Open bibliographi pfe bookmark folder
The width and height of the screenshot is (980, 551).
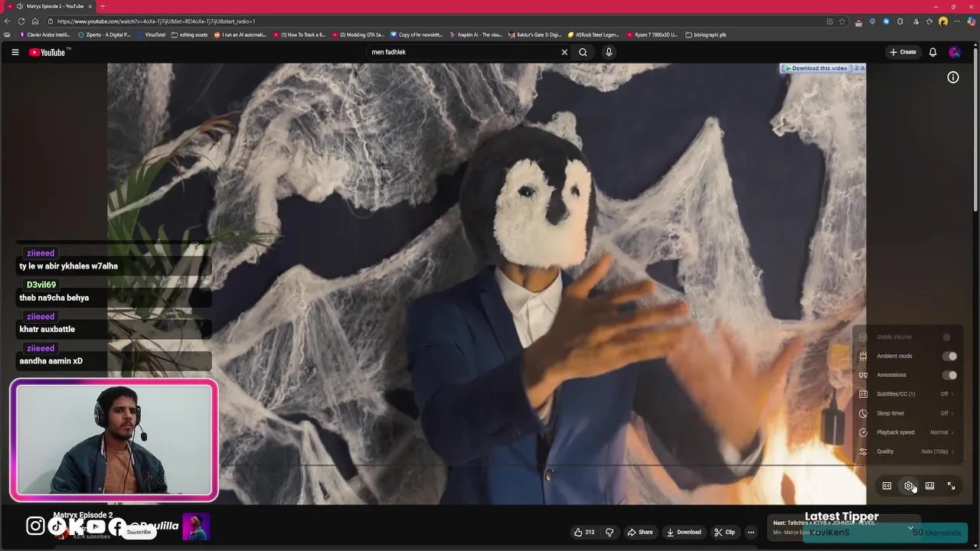click(706, 34)
